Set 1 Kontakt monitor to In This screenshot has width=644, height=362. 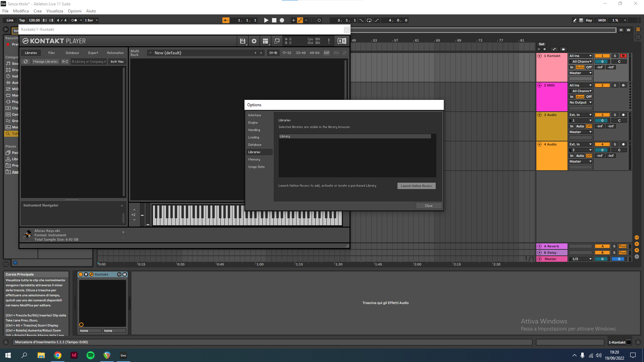pyautogui.click(x=572, y=67)
